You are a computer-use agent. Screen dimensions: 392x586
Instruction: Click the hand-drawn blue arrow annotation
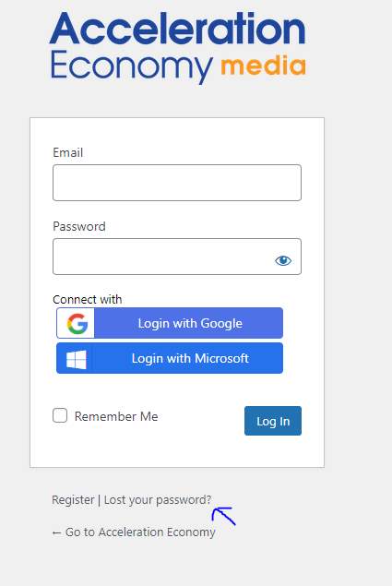point(223,516)
